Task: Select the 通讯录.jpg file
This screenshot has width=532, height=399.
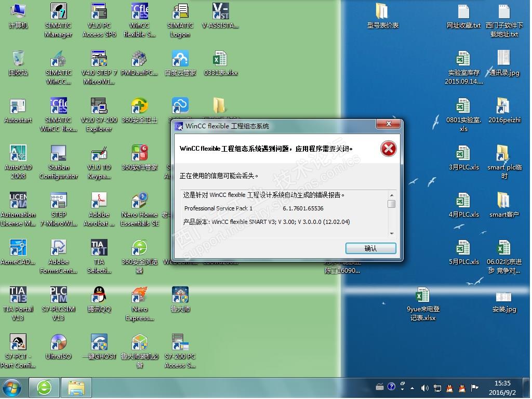Action: 504,63
